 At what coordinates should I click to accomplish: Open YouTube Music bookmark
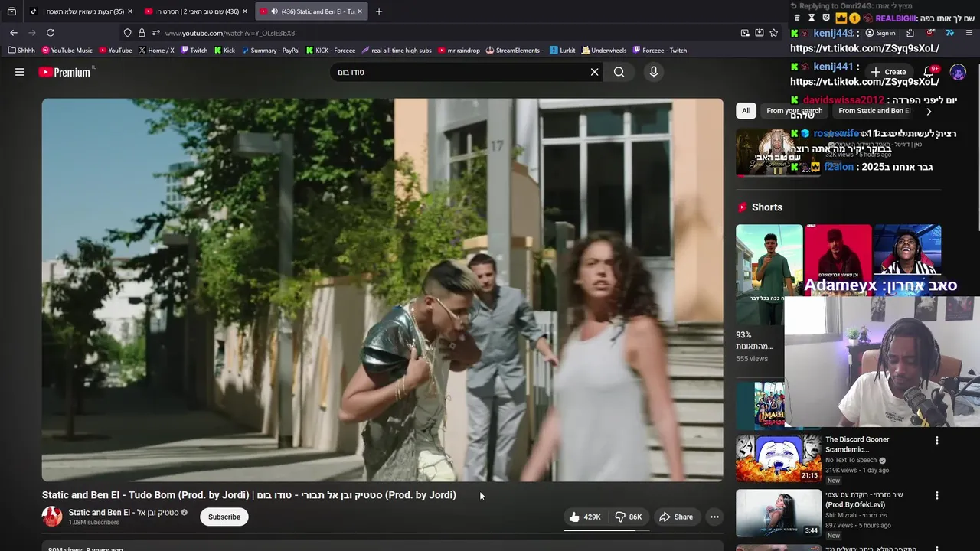point(67,51)
